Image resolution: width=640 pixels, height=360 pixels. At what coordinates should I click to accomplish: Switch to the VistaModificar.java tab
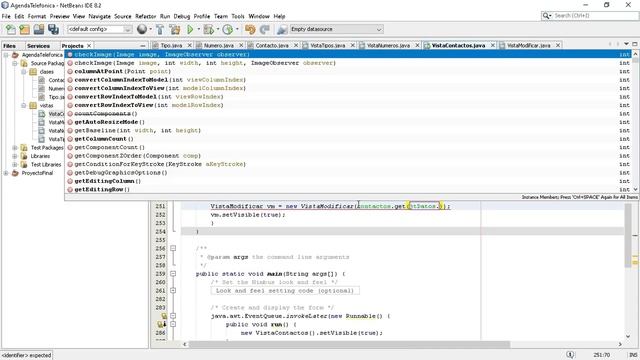click(529, 45)
